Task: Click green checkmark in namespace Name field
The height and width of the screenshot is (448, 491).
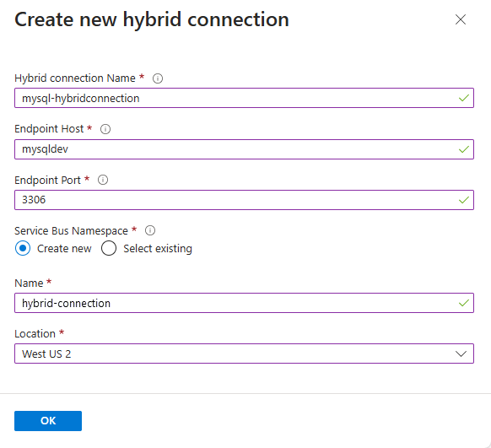Action: click(464, 303)
